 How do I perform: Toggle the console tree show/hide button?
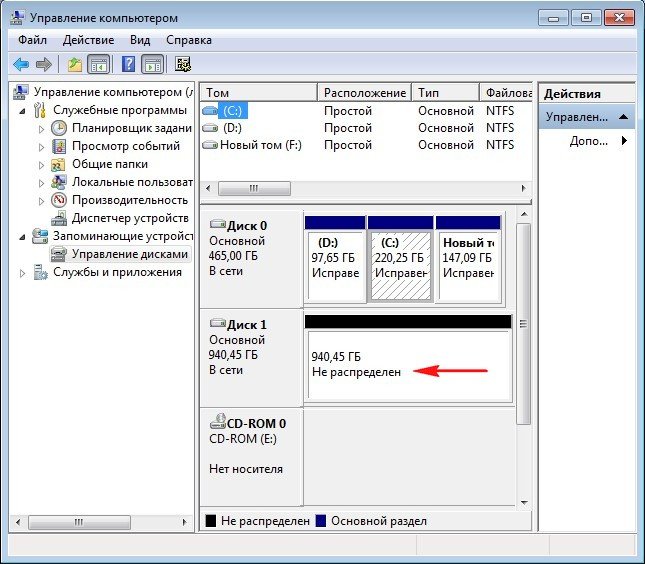pos(99,65)
